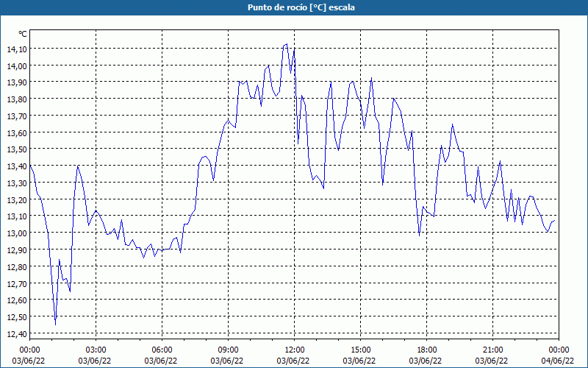
Task: Select the 14,00 y-axis value
Action: 17,66
